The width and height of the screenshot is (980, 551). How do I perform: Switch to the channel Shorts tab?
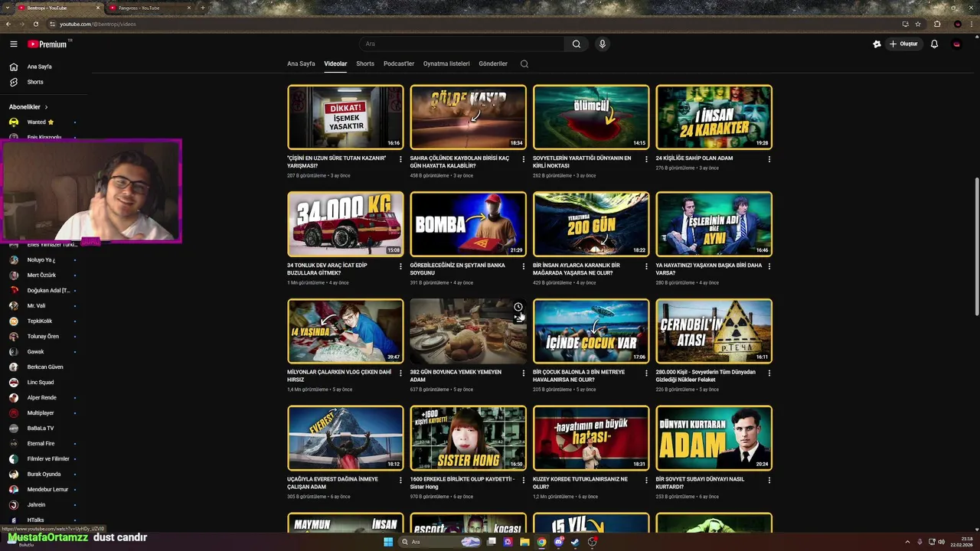pos(365,64)
